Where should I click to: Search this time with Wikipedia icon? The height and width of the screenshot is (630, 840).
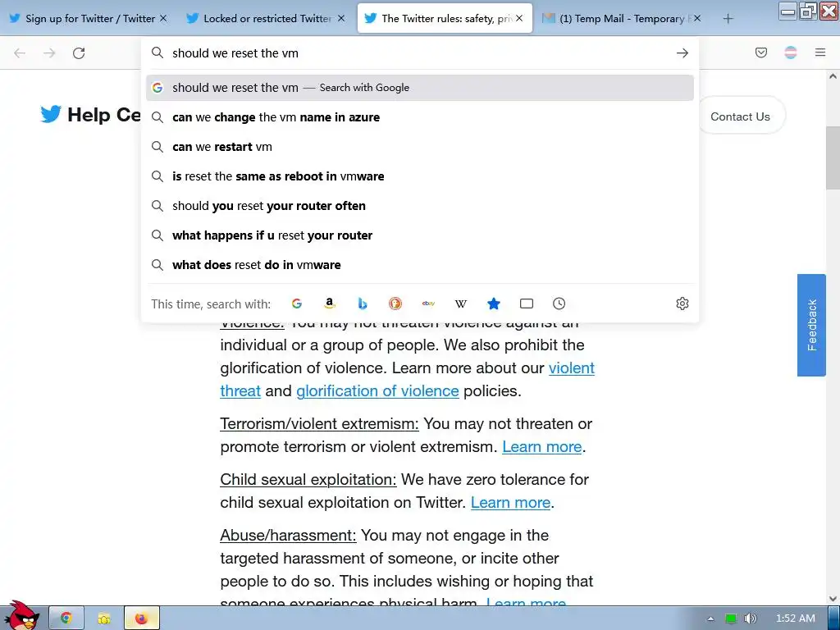click(x=461, y=304)
